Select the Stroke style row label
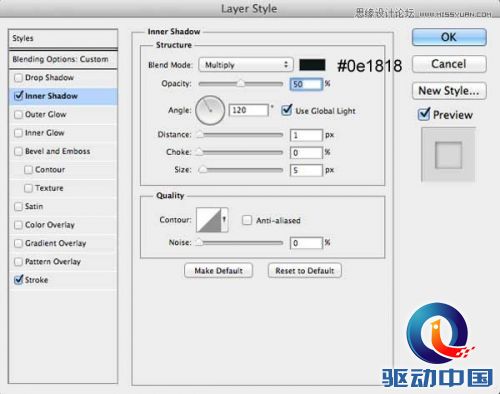 36,280
